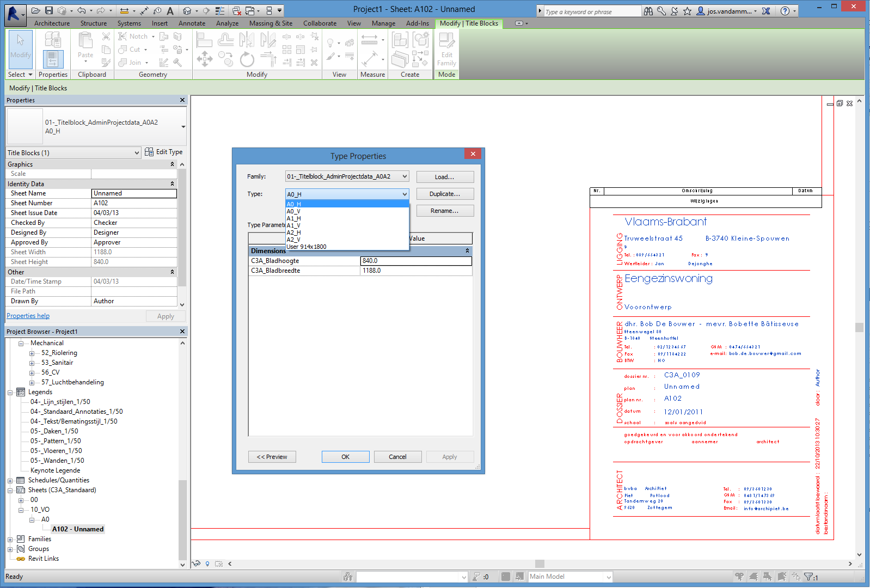This screenshot has width=870, height=588.
Task: Click the Favorites star icon in title bar
Action: coord(688,11)
